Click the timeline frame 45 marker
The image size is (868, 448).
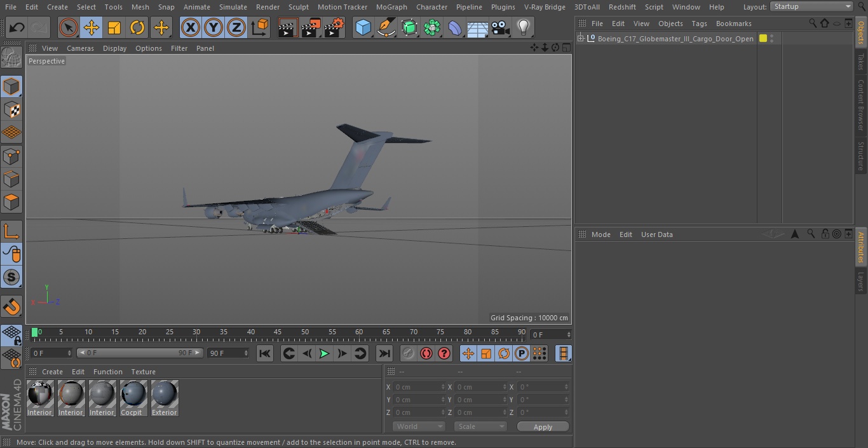pyautogui.click(x=278, y=332)
